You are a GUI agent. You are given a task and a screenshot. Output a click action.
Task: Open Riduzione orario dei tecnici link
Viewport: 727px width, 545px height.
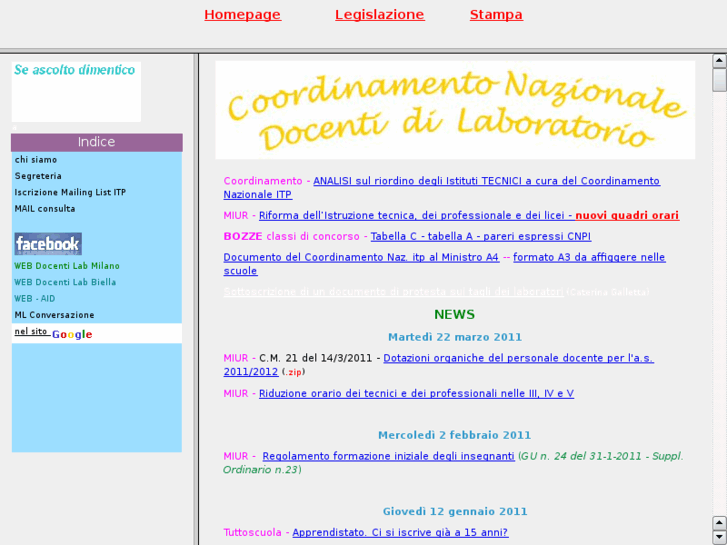point(416,393)
